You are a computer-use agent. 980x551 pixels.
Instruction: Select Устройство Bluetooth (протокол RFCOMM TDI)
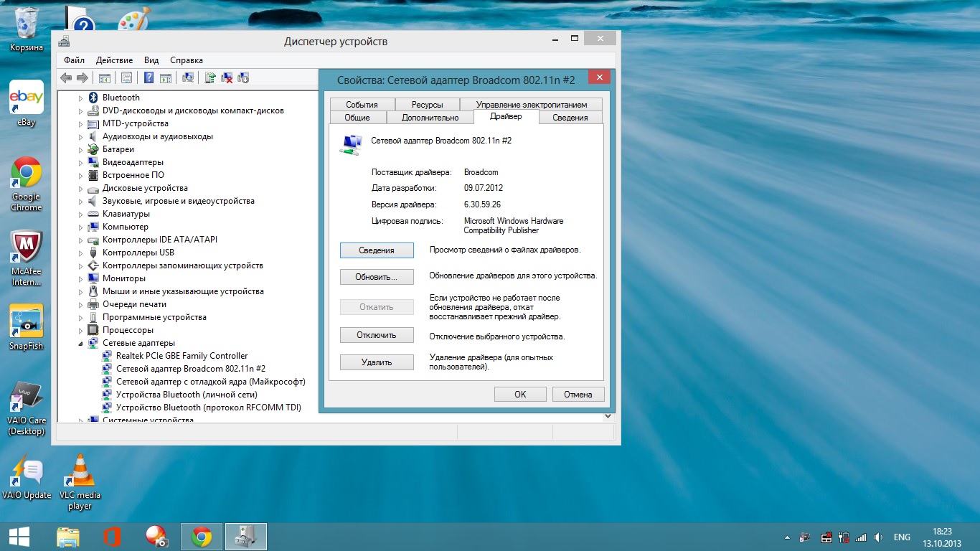pyautogui.click(x=208, y=408)
